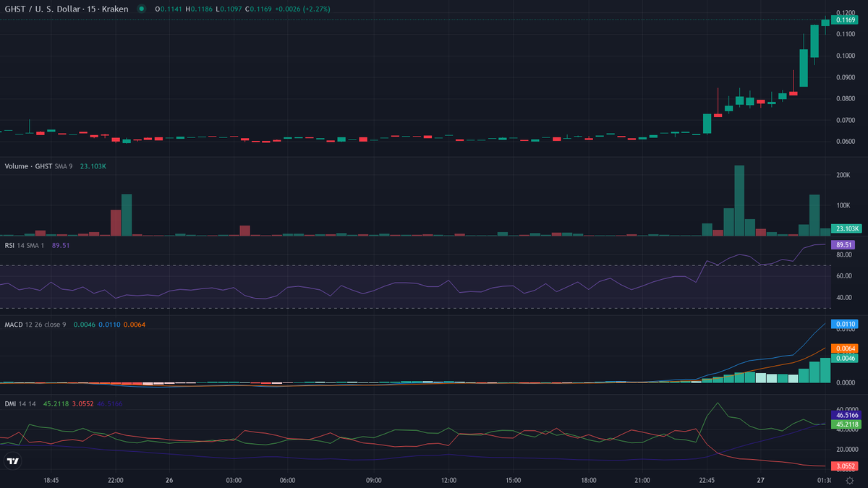Click the 18:45 time axis label
This screenshot has width=868, height=488.
click(x=51, y=479)
